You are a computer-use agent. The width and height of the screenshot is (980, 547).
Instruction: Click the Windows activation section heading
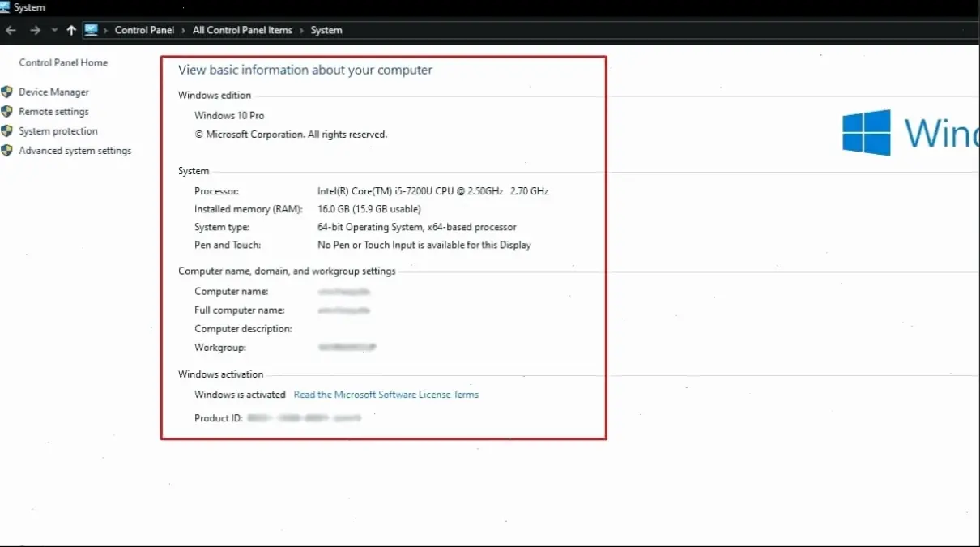click(221, 374)
